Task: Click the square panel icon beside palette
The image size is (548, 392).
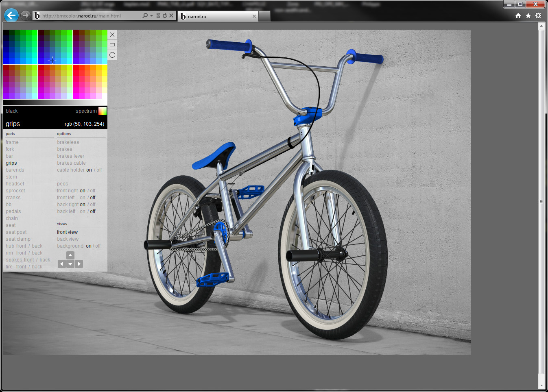Action: 112,45
